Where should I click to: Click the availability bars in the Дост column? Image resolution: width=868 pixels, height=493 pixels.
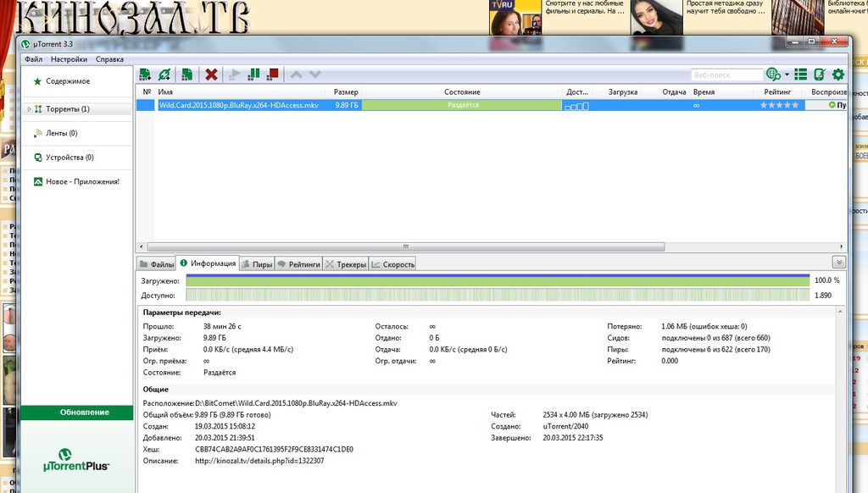coord(576,106)
